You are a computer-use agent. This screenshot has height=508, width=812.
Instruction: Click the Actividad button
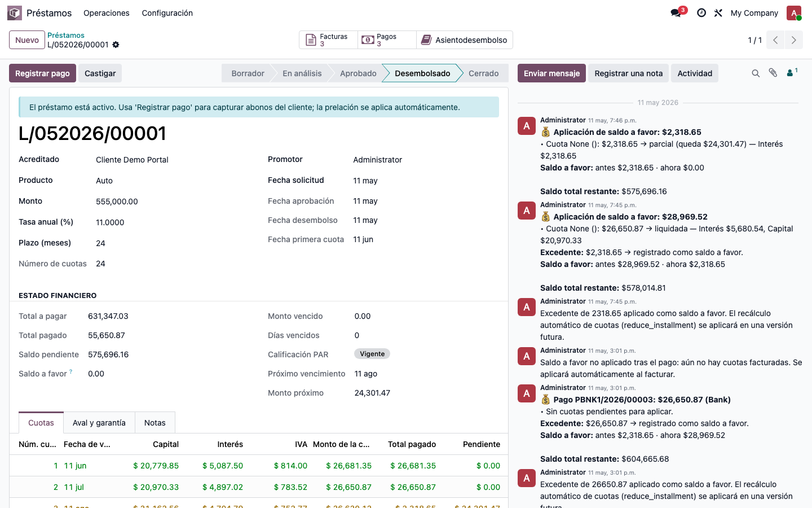coord(695,73)
